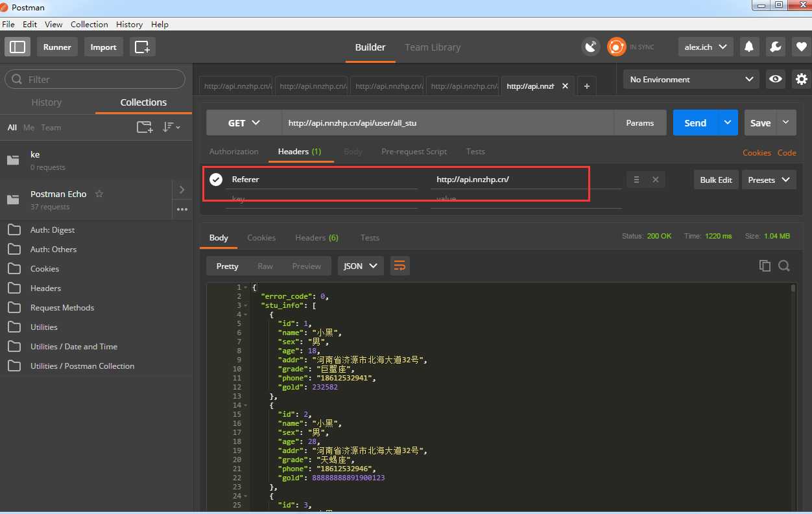Remove the Referer header row
The image size is (812, 514).
point(656,180)
